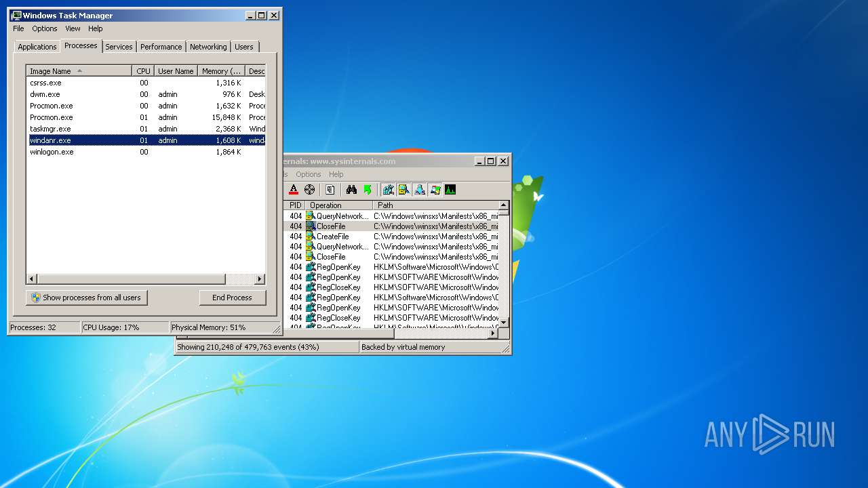Image resolution: width=868 pixels, height=488 pixels.
Task: Select the CreateFile event row in Procmon
Action: 391,237
